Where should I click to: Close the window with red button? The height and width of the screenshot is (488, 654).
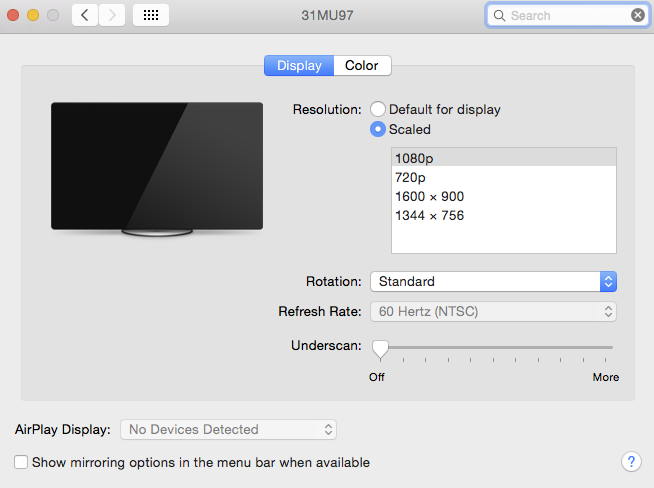(13, 15)
